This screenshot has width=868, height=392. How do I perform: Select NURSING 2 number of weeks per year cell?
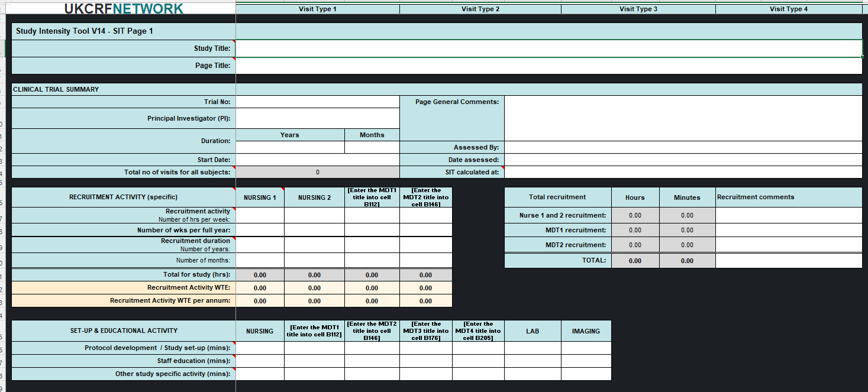coord(314,230)
